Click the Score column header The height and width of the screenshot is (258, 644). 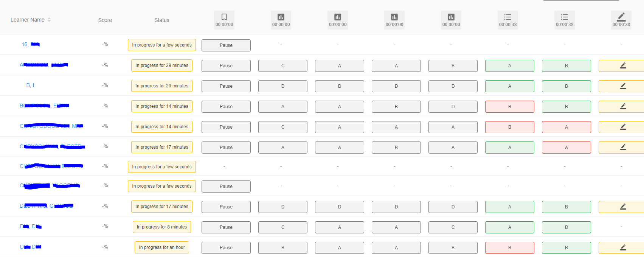tap(105, 20)
